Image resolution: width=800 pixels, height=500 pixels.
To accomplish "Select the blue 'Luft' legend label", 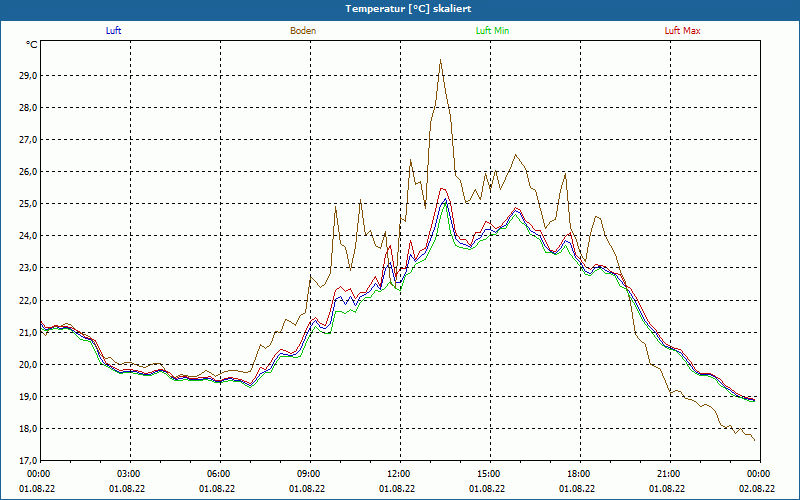I will point(113,31).
